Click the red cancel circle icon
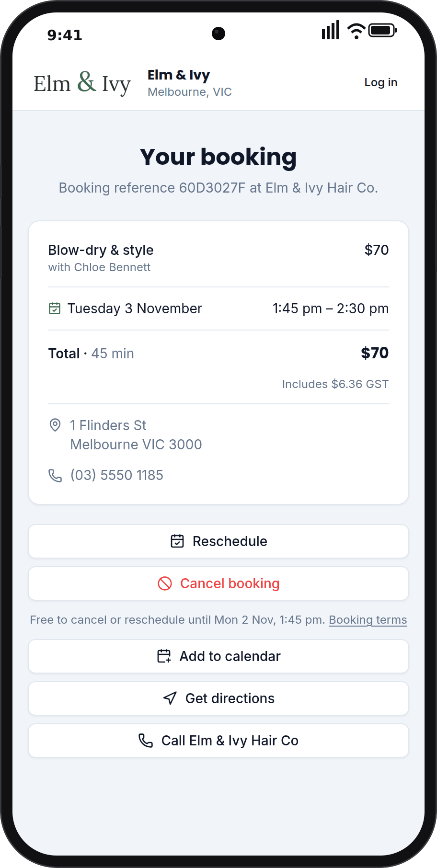 click(165, 583)
